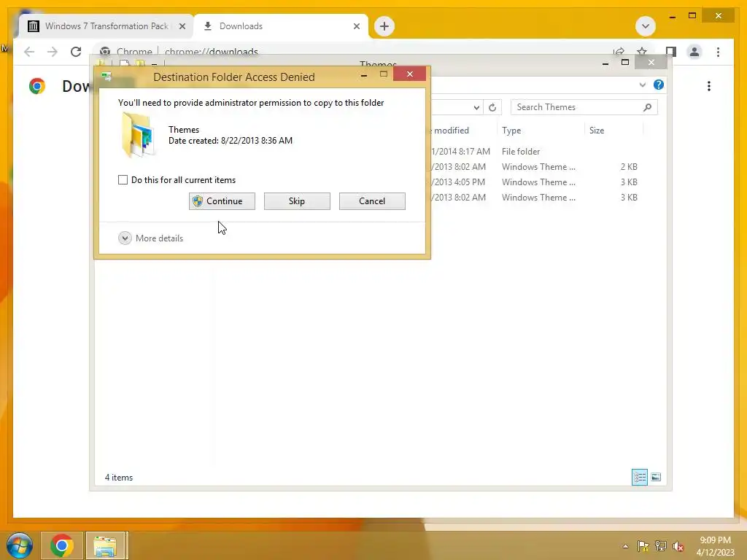Screen dimensions: 747x560
Task: Sort by Size column header
Action: (597, 131)
